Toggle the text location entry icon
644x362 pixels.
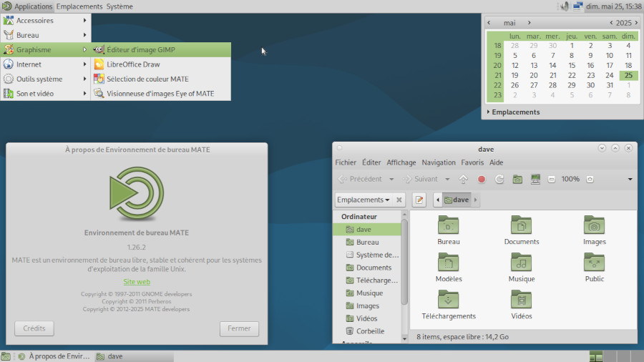coord(419,200)
